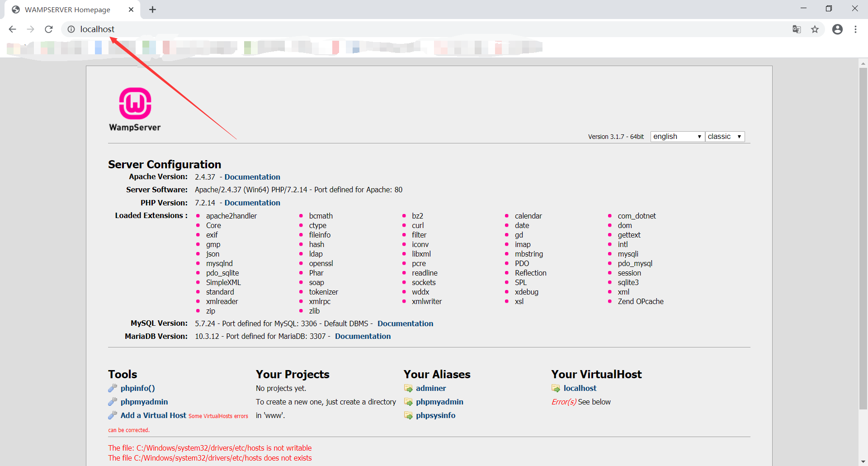
Task: Click the browser back arrow
Action: (12, 29)
